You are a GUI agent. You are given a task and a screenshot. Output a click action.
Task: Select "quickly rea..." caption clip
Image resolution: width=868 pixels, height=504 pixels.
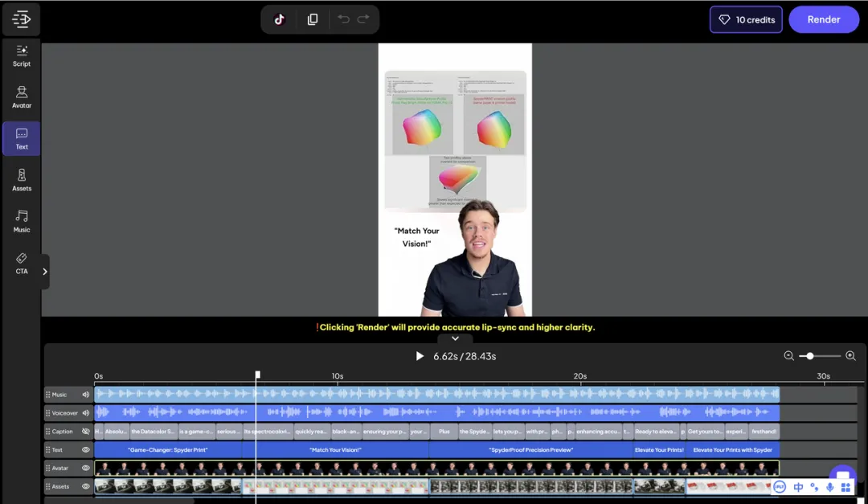(311, 432)
